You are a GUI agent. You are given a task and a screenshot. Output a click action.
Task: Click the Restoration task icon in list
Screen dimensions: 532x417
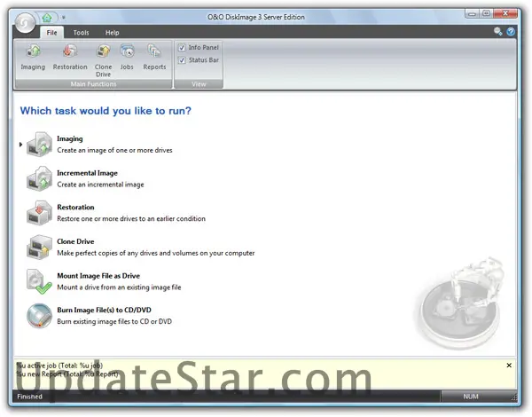coord(39,213)
